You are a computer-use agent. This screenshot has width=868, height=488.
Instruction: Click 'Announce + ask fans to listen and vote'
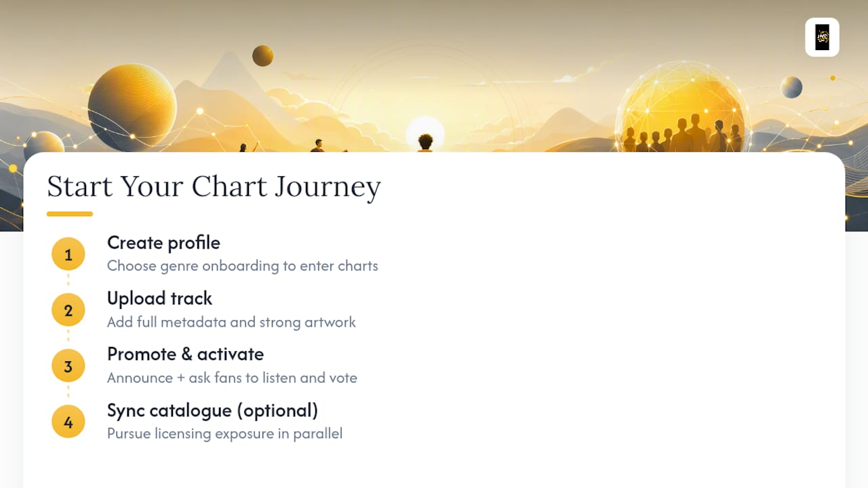point(232,378)
